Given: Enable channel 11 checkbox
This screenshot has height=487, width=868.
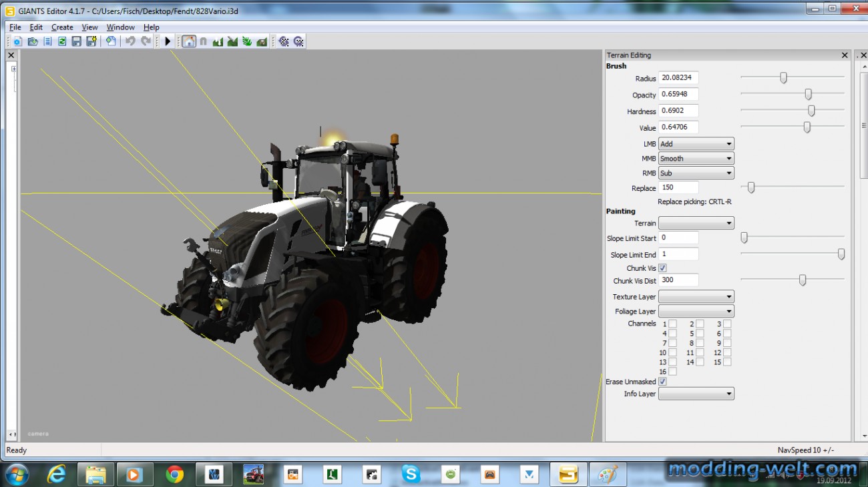Looking at the screenshot, I should [x=700, y=352].
